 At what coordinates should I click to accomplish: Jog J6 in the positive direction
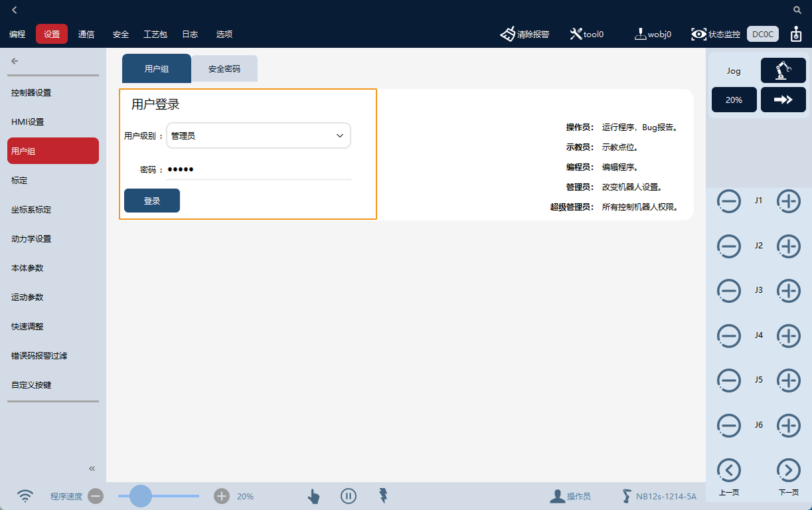tap(789, 426)
